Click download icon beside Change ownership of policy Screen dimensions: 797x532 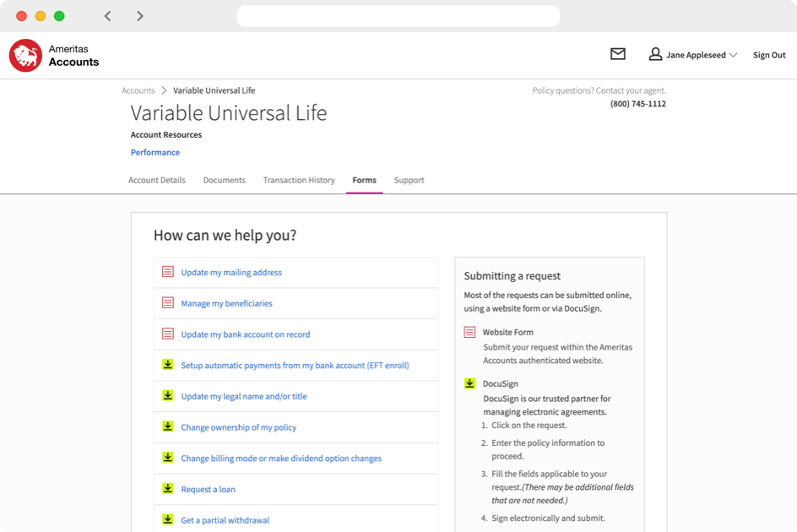[x=168, y=427]
